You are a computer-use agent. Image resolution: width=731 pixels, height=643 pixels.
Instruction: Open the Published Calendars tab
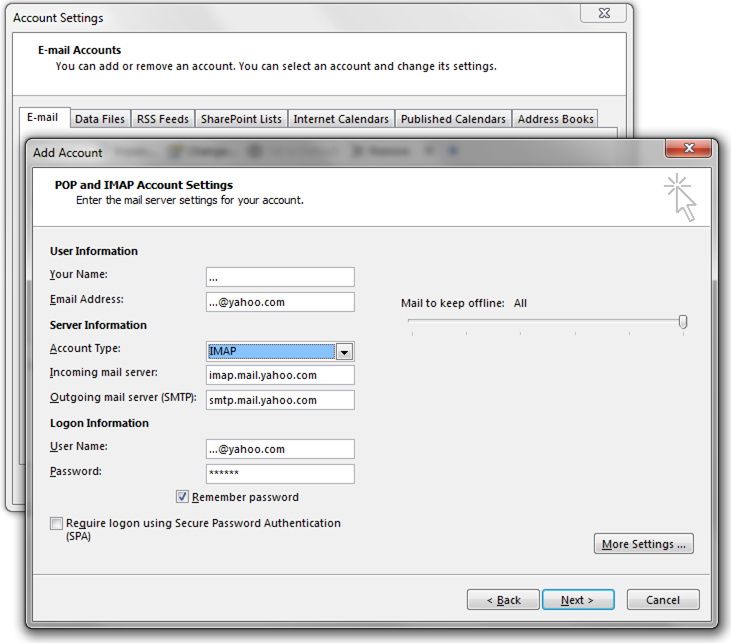tap(453, 119)
